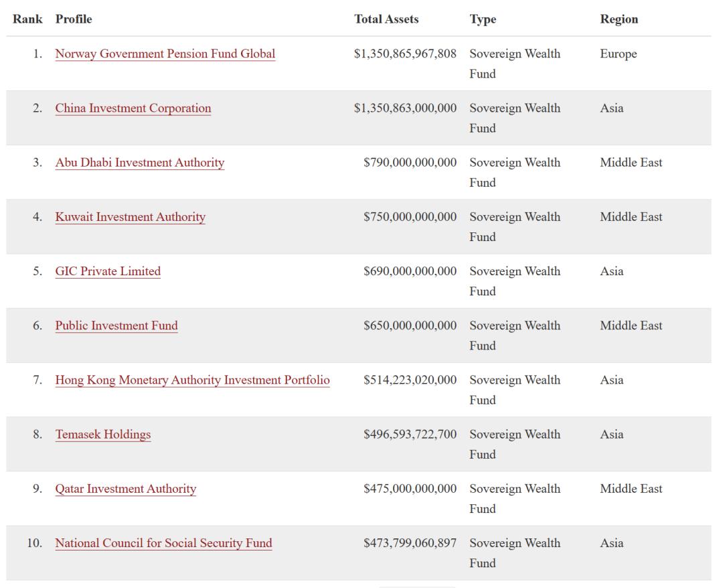
Task: Click the $790,000,000,000 assets cell
Action: [x=410, y=163]
